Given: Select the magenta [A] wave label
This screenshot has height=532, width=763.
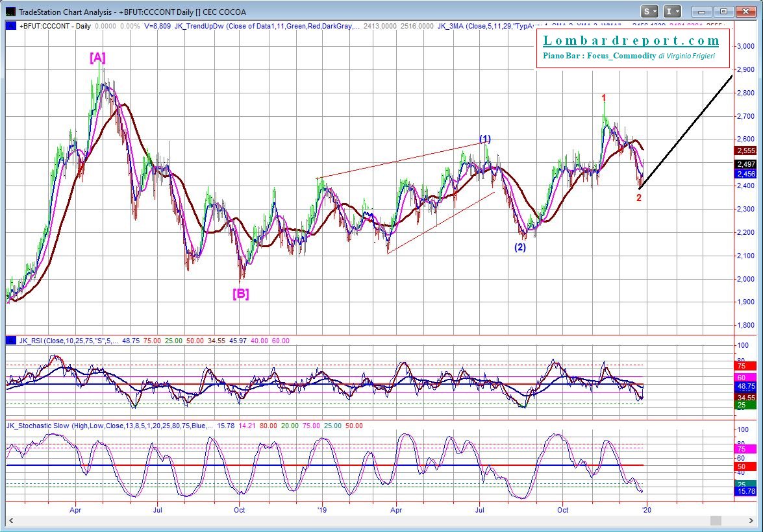Looking at the screenshot, I should 97,58.
